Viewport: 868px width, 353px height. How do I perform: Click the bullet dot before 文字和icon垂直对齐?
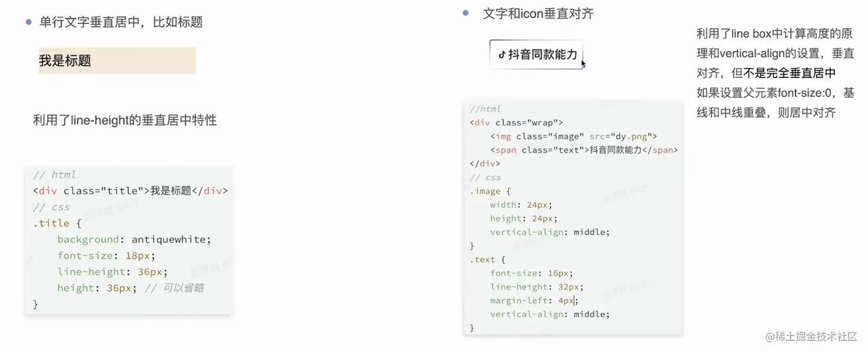[x=466, y=13]
